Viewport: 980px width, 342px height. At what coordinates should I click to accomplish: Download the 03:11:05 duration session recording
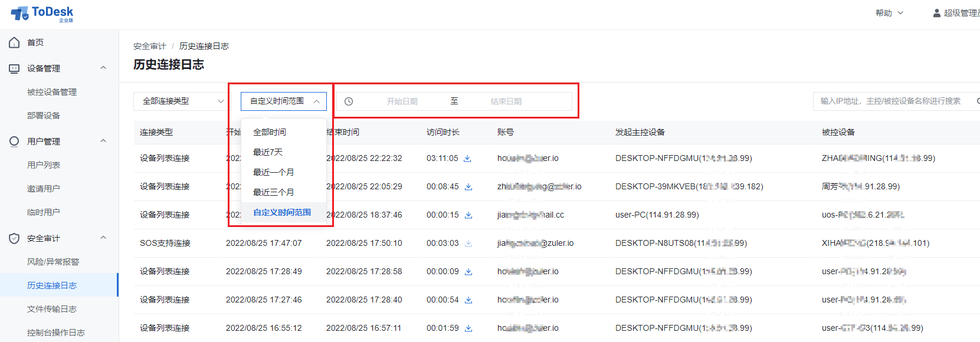(467, 159)
